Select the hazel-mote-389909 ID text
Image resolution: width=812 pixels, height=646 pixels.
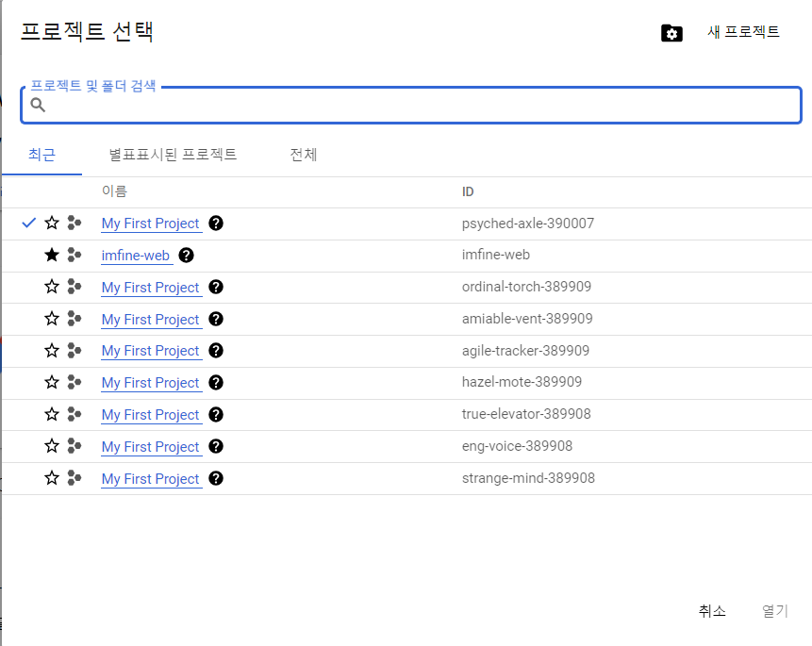[522, 382]
